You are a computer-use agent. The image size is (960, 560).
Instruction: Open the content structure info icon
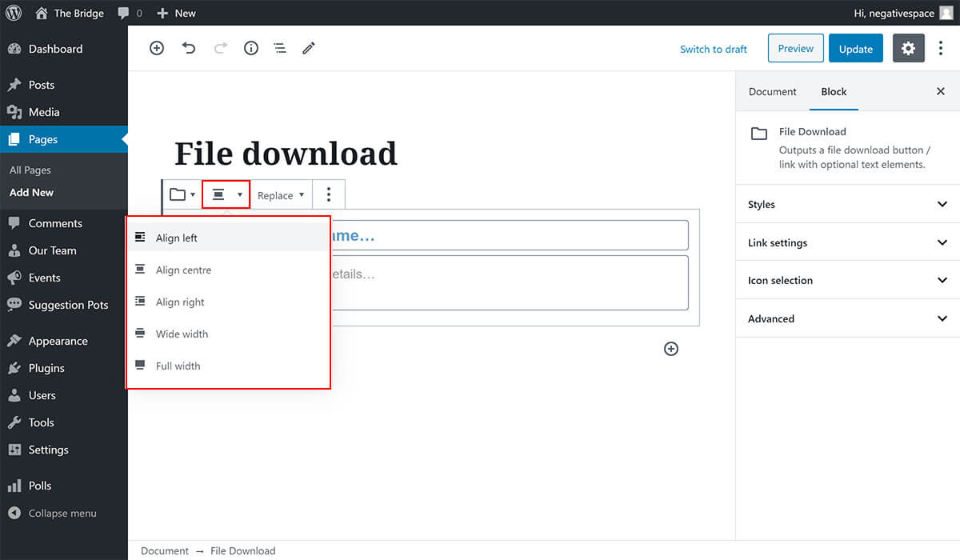click(x=251, y=48)
